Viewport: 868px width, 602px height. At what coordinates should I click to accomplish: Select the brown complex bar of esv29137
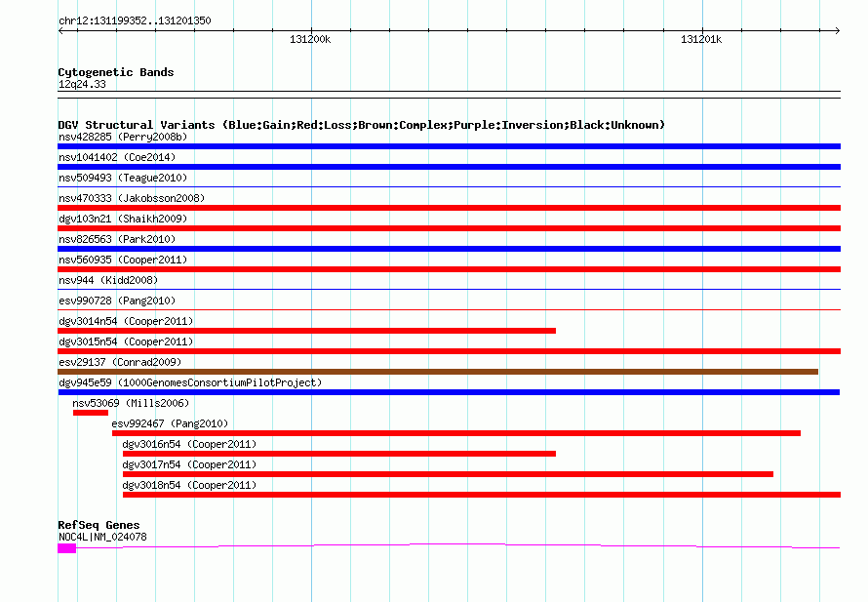pos(438,372)
